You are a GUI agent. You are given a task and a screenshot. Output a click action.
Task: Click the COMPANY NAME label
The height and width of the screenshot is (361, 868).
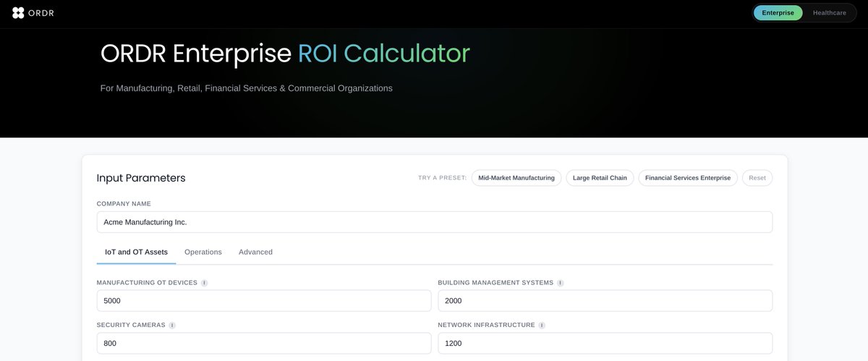point(124,204)
